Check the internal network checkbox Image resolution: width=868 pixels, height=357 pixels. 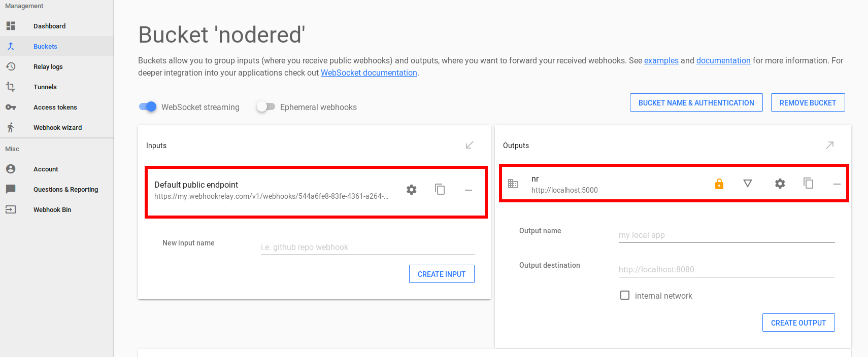[x=625, y=295]
